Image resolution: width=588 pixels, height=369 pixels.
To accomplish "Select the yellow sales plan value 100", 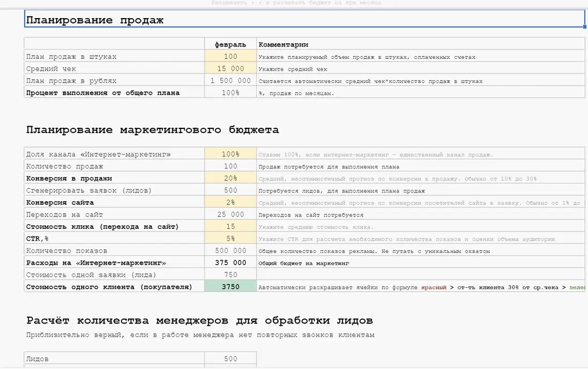I will [x=230, y=56].
